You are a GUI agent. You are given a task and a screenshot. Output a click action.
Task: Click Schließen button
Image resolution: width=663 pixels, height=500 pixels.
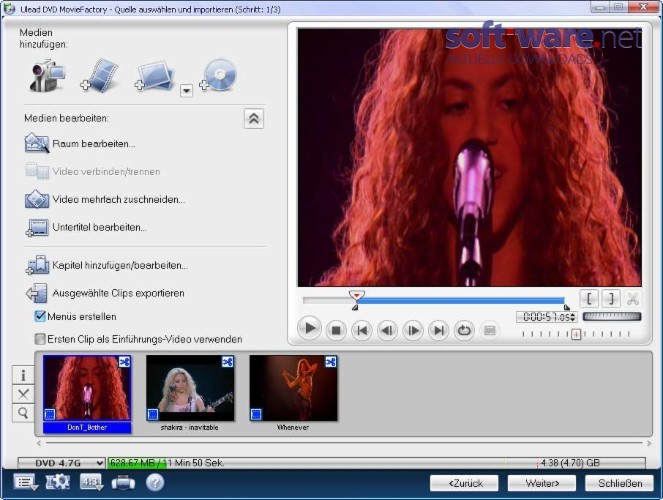619,483
